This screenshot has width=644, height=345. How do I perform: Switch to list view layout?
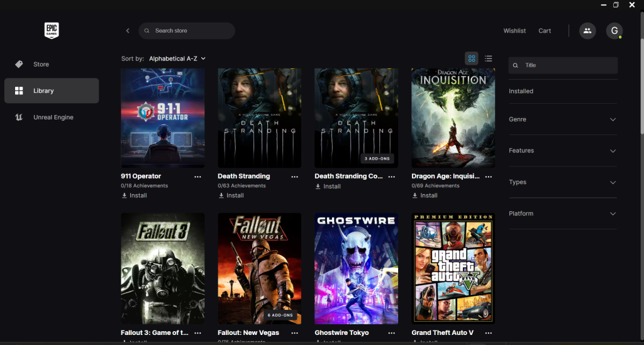pos(489,58)
